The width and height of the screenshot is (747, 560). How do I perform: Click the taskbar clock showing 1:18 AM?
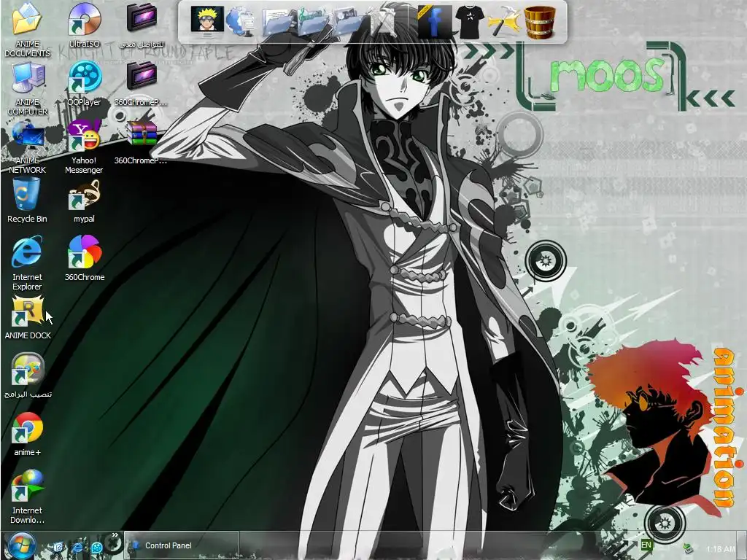click(721, 549)
